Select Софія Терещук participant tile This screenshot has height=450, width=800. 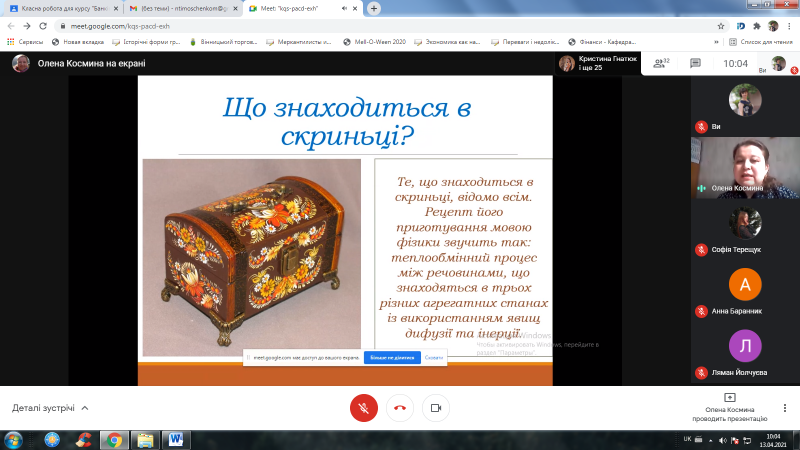[745, 229]
